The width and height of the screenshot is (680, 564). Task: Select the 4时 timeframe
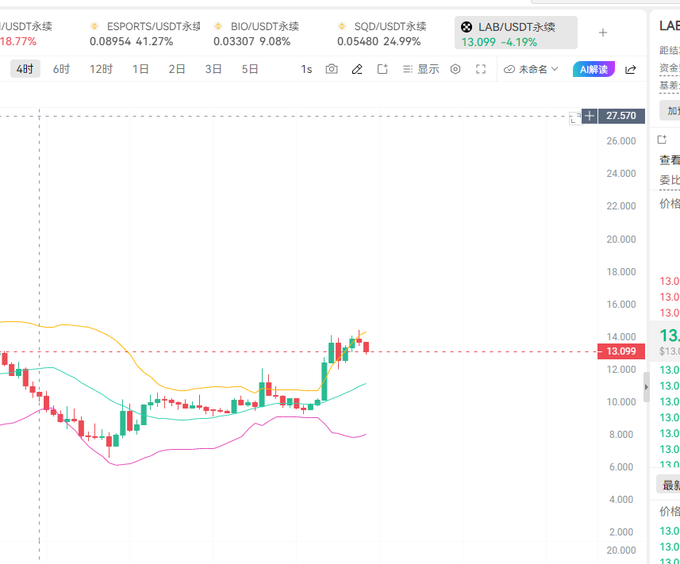click(25, 69)
